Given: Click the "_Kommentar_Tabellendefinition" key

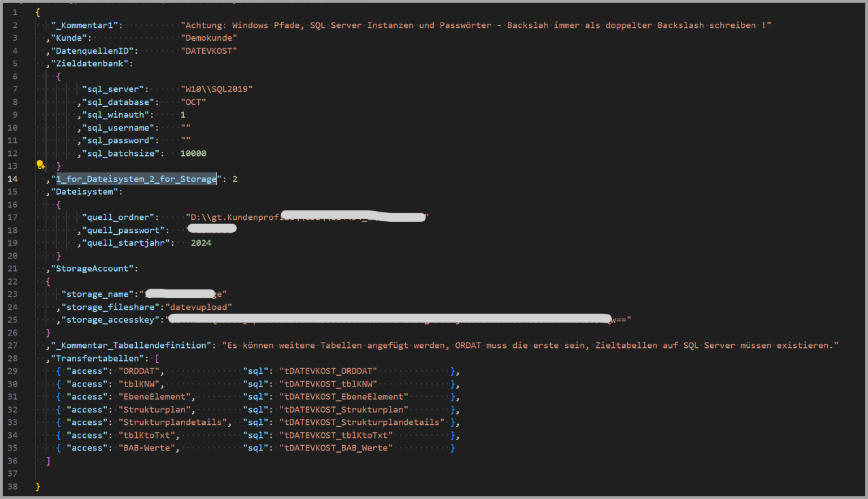Looking at the screenshot, I should coord(131,345).
